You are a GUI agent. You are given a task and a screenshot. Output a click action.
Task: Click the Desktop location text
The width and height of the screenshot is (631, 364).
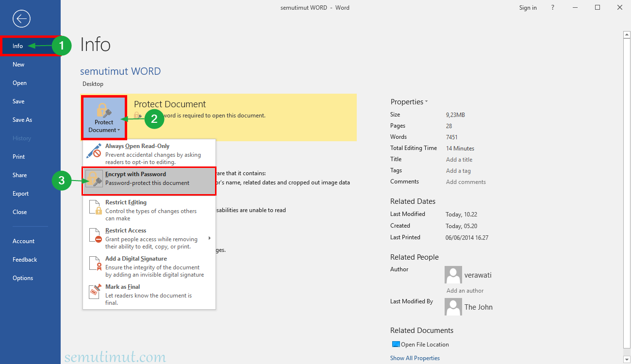coord(93,84)
